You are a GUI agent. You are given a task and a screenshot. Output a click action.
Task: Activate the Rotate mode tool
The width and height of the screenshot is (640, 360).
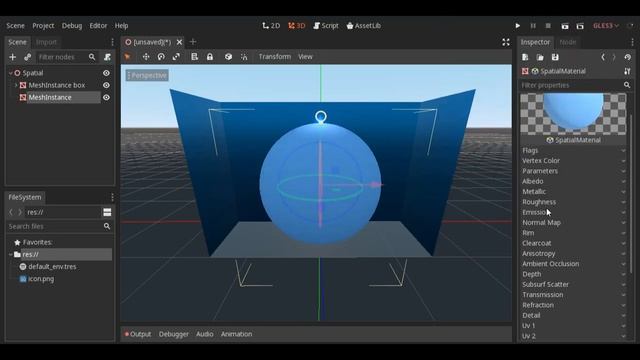tap(161, 57)
